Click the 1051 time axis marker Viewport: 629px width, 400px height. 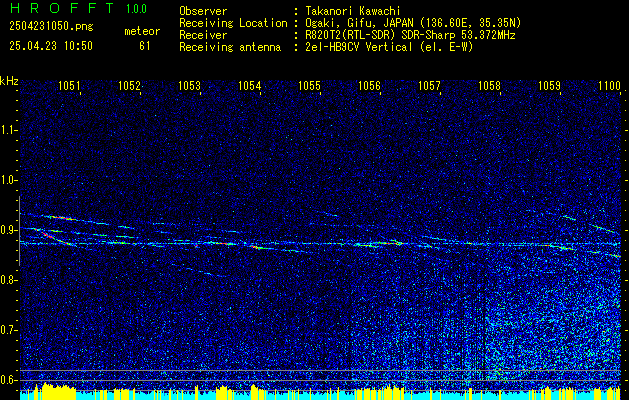pos(69,86)
